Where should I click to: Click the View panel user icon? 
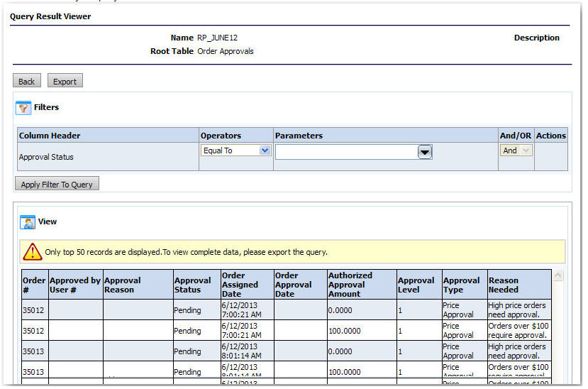28,222
